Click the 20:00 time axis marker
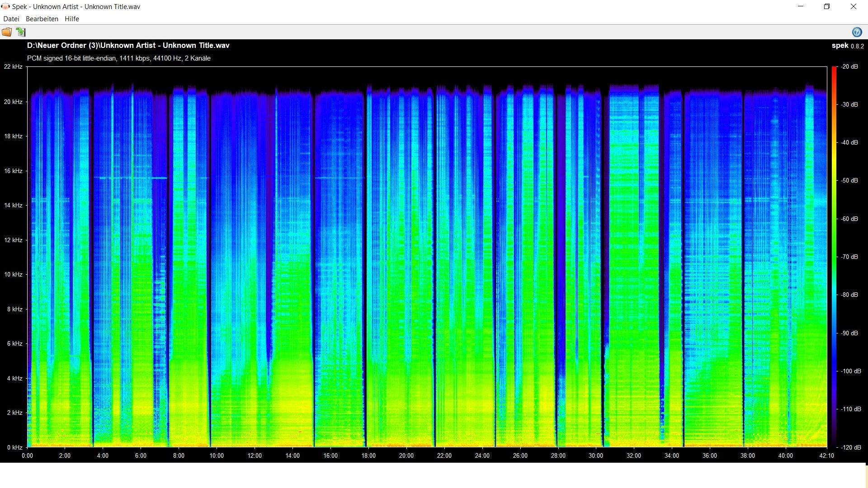The image size is (868, 488). coord(406,456)
